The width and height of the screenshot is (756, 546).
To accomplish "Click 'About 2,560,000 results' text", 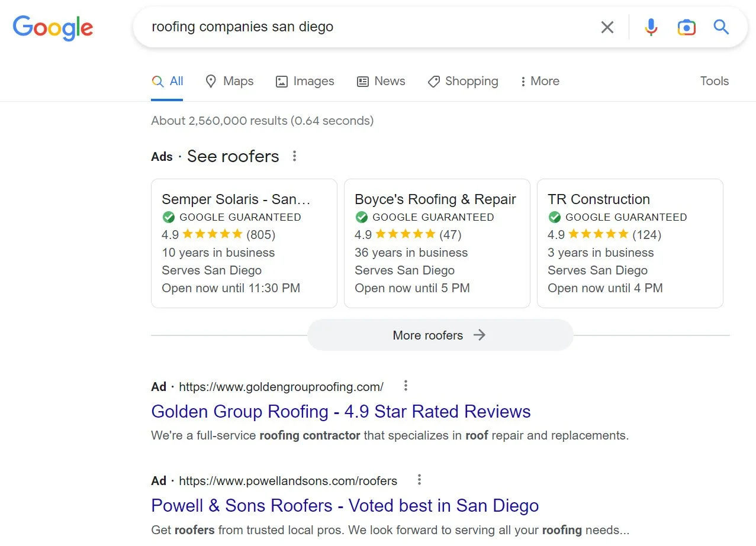I will click(262, 121).
